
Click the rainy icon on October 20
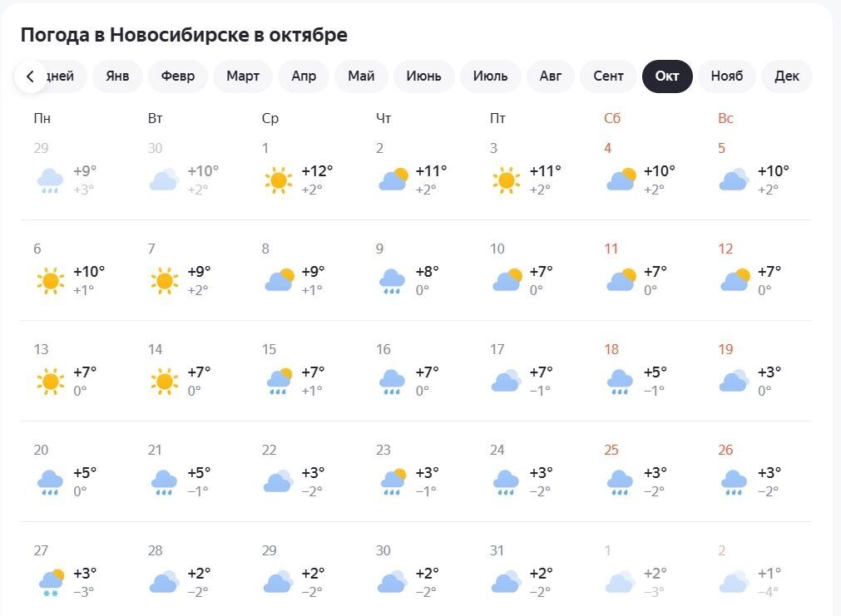[x=50, y=482]
